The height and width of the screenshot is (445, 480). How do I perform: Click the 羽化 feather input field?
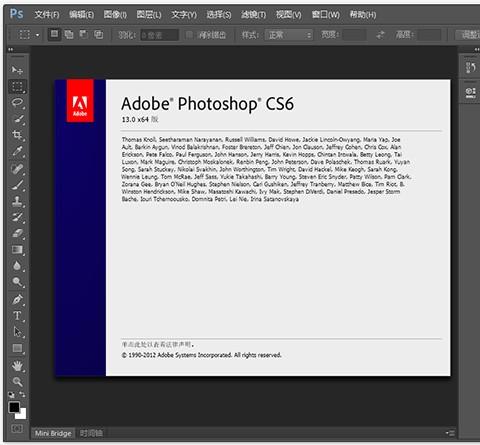159,35
